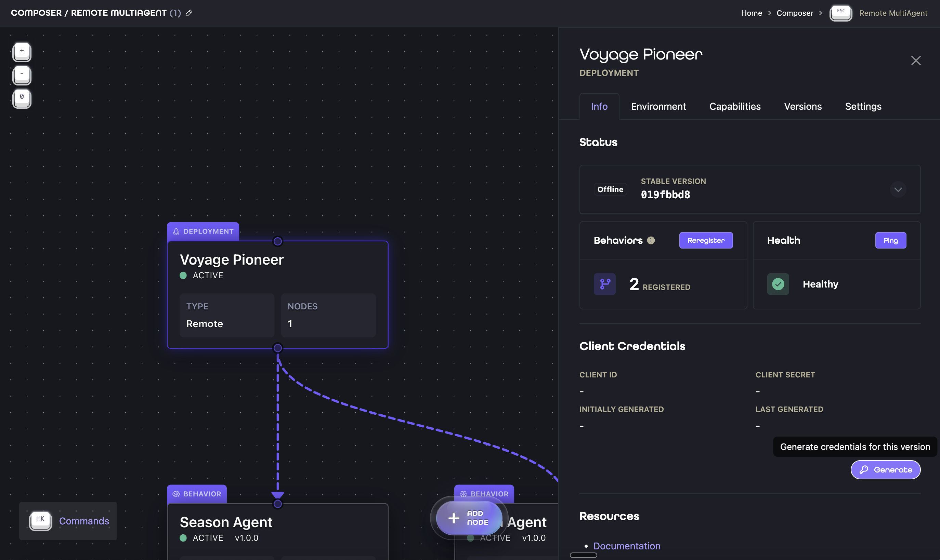Viewport: 940px width, 560px height.
Task: Select the Season Agent behavior node
Action: 277,531
